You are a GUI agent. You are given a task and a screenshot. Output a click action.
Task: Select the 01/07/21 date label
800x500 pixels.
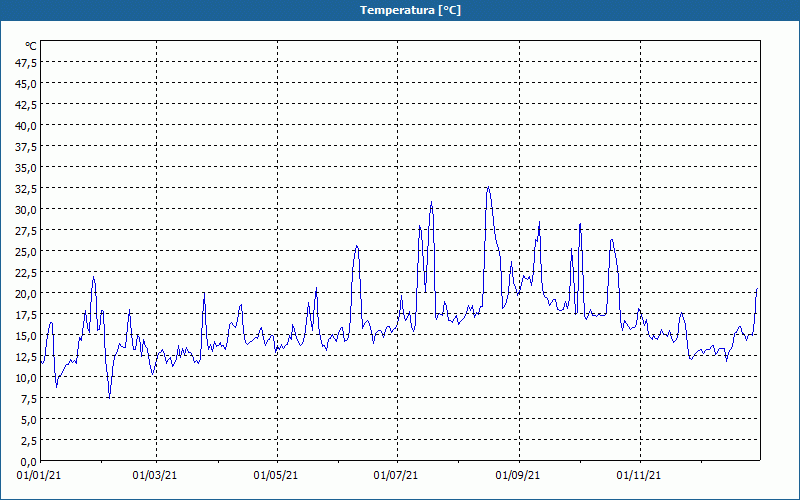tap(396, 476)
